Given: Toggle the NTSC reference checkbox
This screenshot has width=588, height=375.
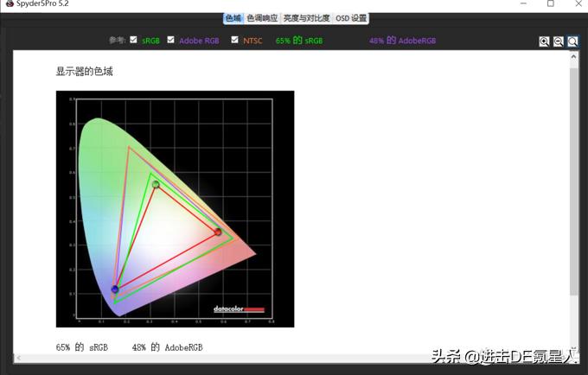Looking at the screenshot, I should 234,40.
